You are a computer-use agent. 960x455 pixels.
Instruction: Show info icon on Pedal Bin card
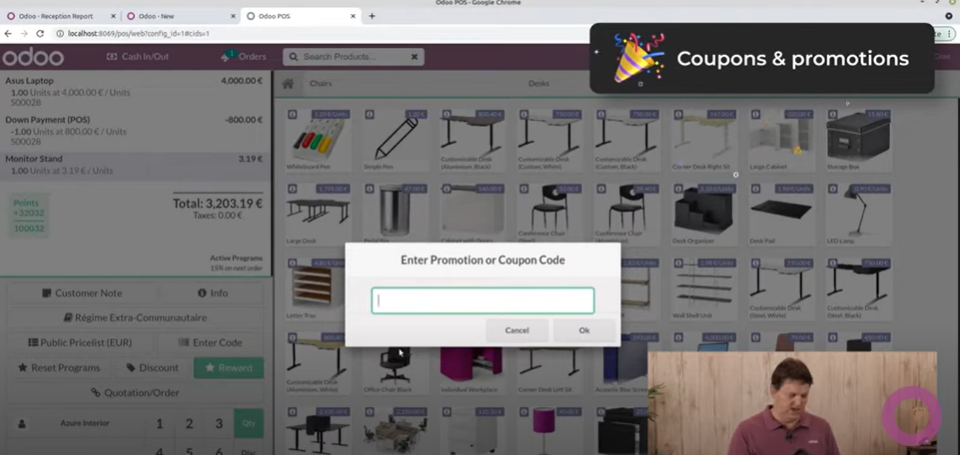370,189
